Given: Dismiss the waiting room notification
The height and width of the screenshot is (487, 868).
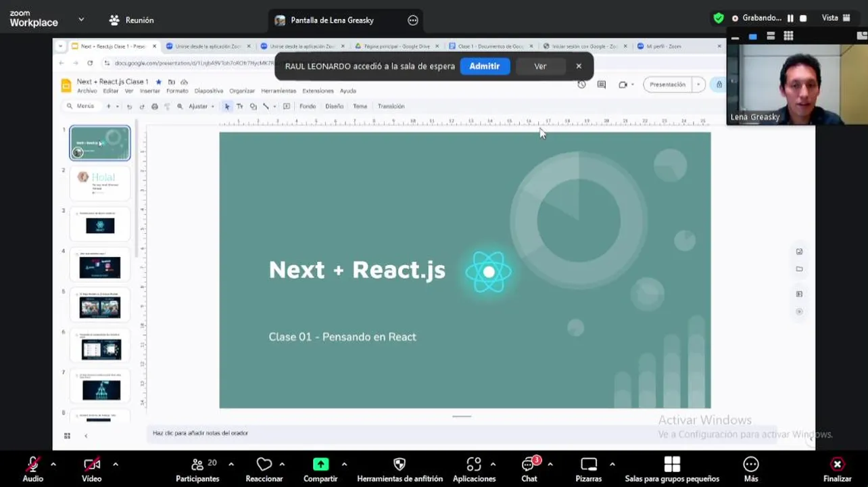Looking at the screenshot, I should coord(579,66).
